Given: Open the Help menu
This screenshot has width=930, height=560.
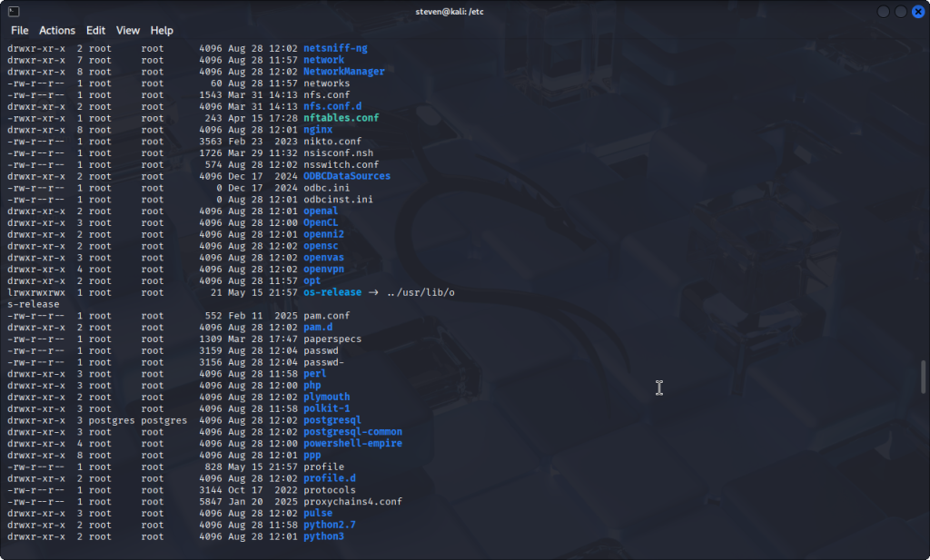Looking at the screenshot, I should (162, 30).
